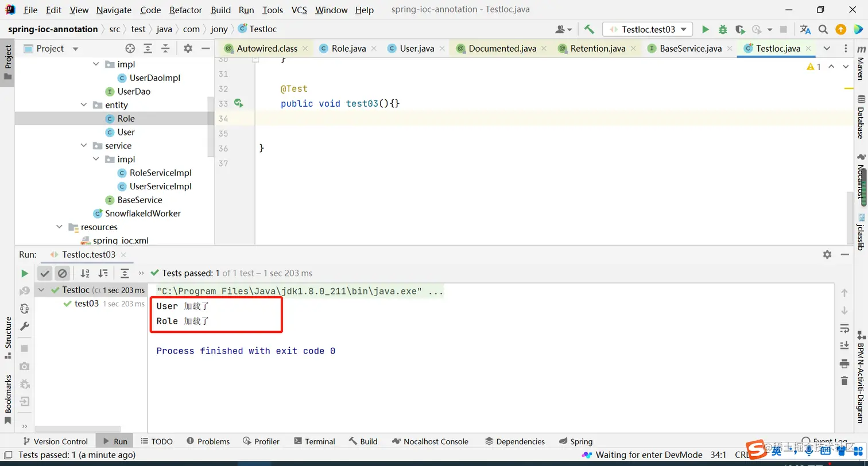
Task: Toggle Show Ignored tests button
Action: pyautogui.click(x=63, y=273)
